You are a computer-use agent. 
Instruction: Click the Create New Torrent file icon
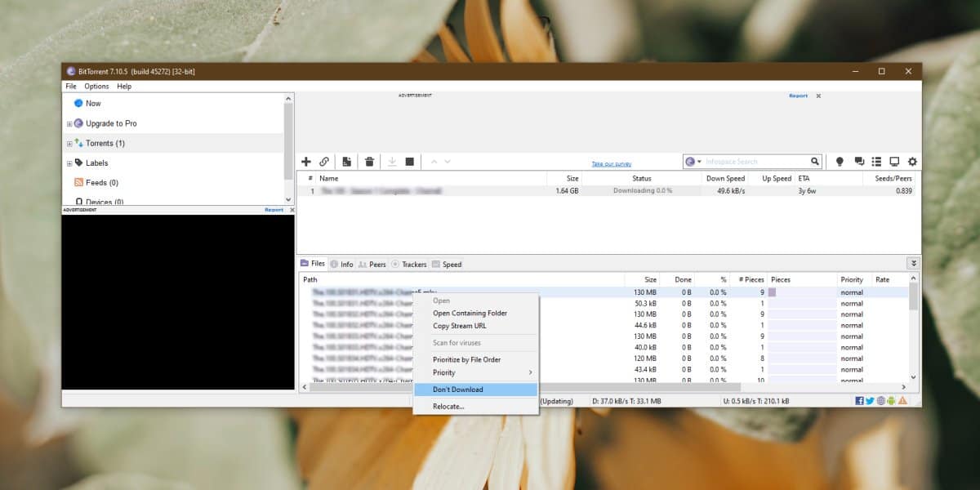click(x=347, y=162)
